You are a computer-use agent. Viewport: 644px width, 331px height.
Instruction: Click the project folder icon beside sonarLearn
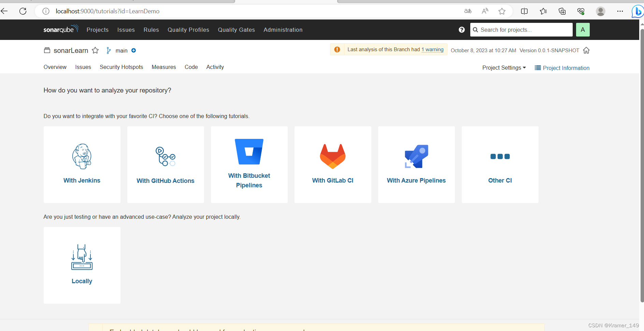(47, 50)
